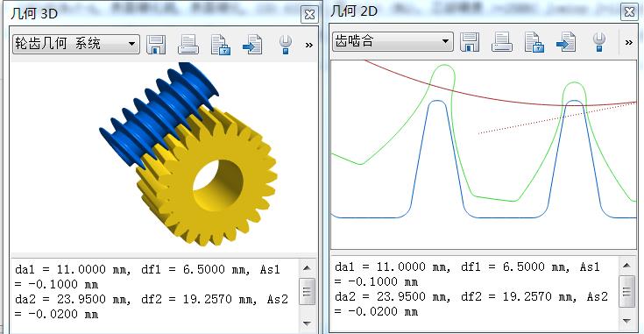Screen dimensions: 644x334
Task: Print the 2D geometry panel
Action: coord(501,42)
